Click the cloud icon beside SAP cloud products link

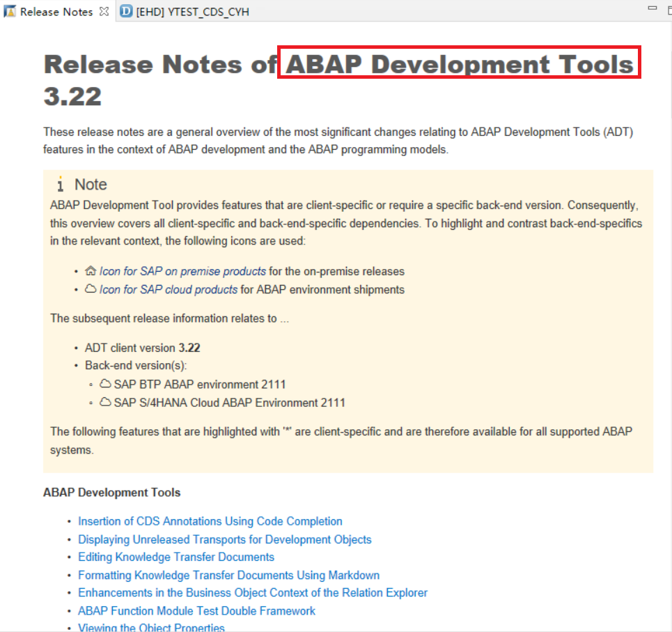tap(91, 289)
